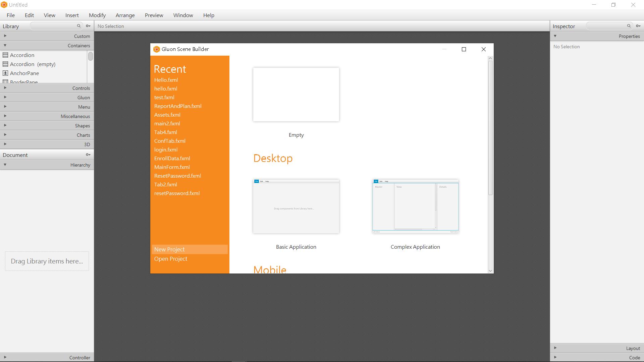Open the Preview menu
The height and width of the screenshot is (362, 644).
click(154, 15)
